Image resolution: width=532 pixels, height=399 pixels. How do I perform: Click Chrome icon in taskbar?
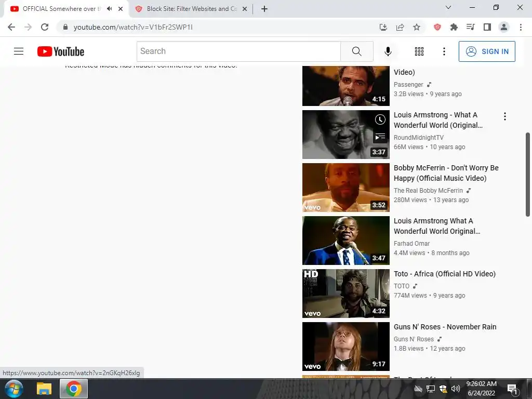click(74, 389)
